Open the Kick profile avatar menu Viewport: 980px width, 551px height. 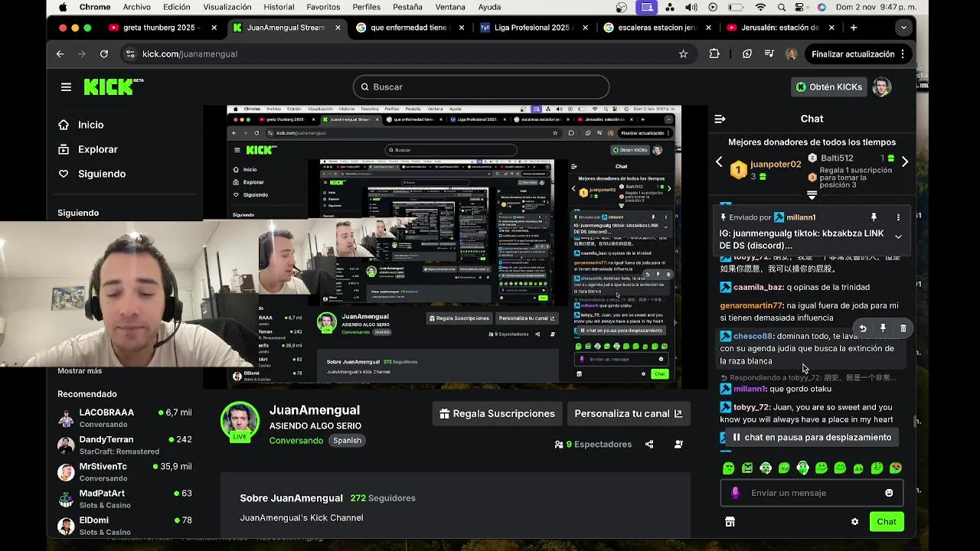882,87
